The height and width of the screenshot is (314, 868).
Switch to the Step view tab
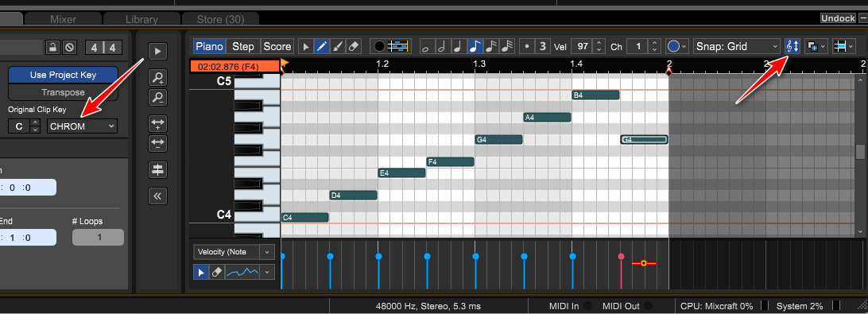(243, 47)
